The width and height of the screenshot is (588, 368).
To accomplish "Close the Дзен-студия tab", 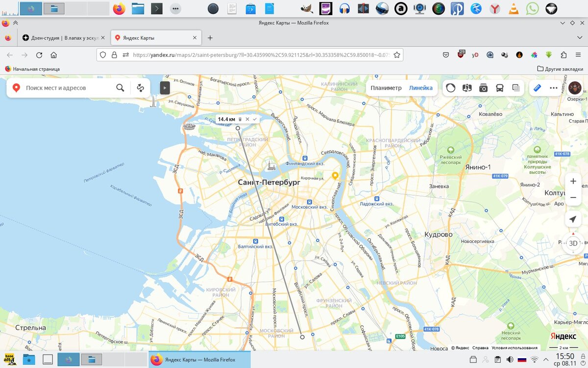I will pyautogui.click(x=102, y=38).
